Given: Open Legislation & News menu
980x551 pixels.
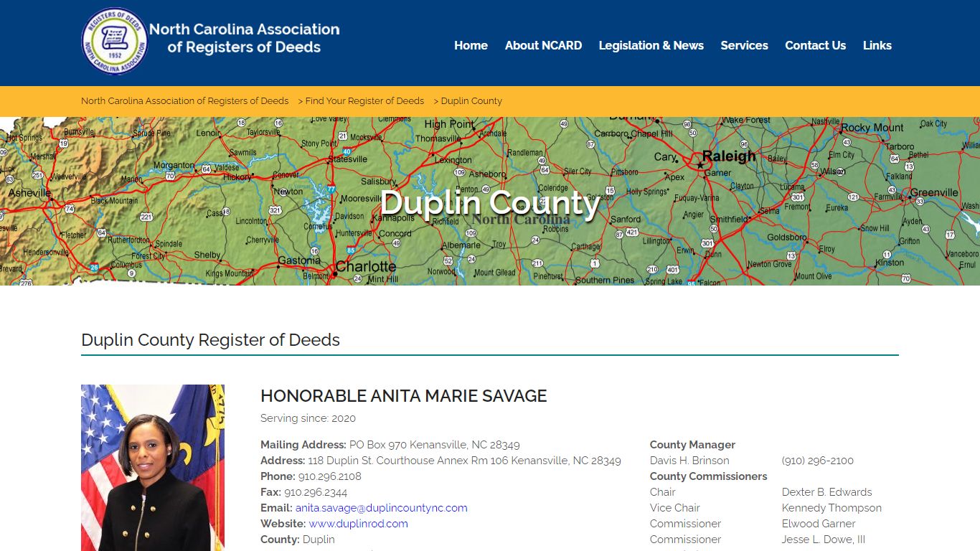Looking at the screenshot, I should [651, 45].
